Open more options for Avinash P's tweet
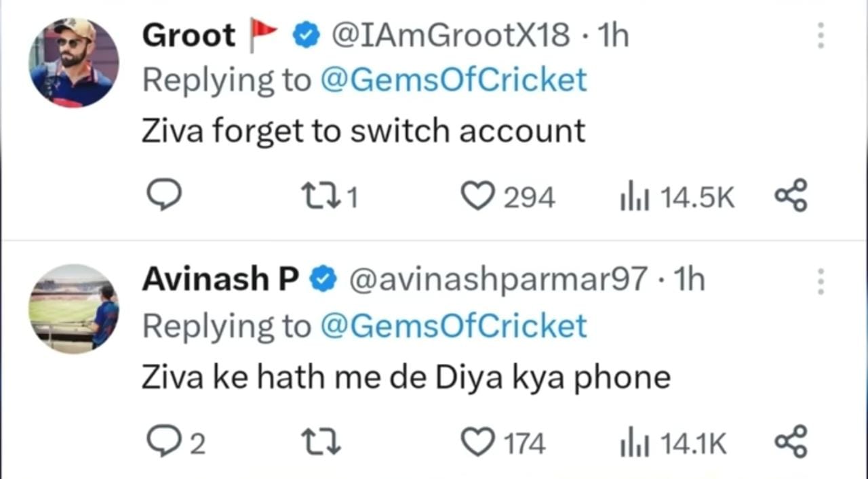The height and width of the screenshot is (479, 868). 821,280
